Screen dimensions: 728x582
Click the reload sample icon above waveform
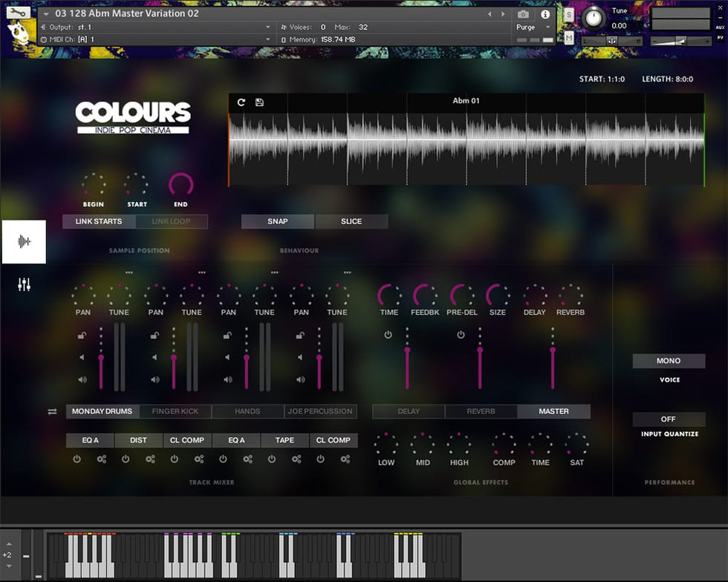coord(241,102)
